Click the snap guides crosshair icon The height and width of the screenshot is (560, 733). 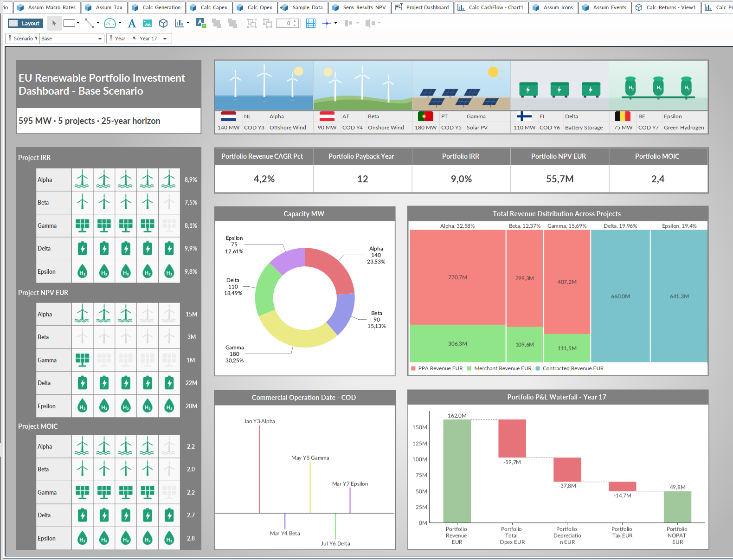[327, 23]
